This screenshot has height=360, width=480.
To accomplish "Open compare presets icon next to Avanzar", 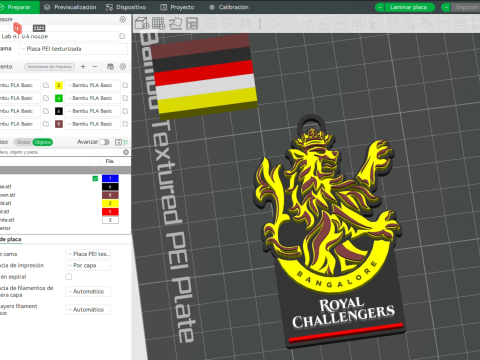I will click(x=118, y=142).
